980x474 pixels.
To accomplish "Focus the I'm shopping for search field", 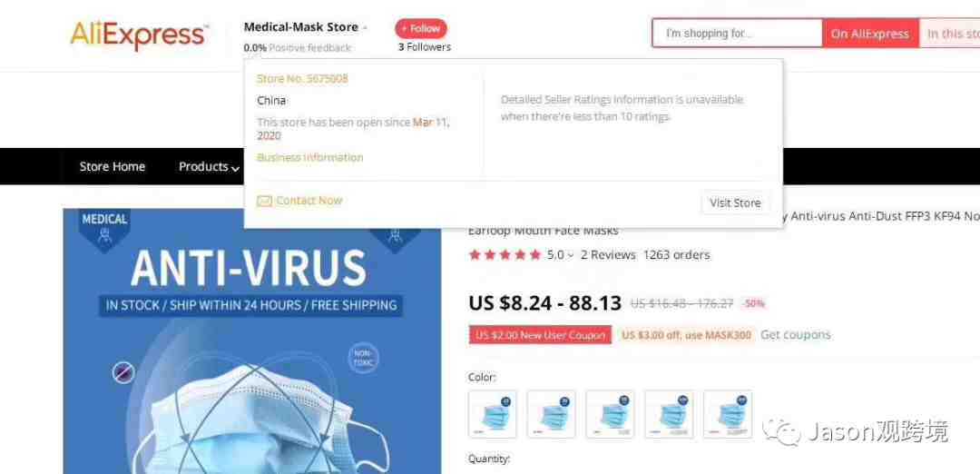I will pyautogui.click(x=738, y=33).
